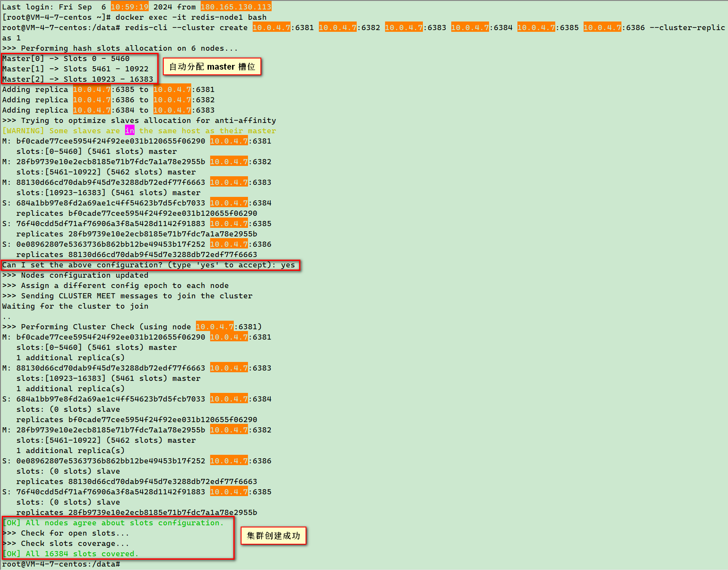Click 'Waiting for the cluster to join' line
Screen dimensions: 728x570
coord(75,306)
